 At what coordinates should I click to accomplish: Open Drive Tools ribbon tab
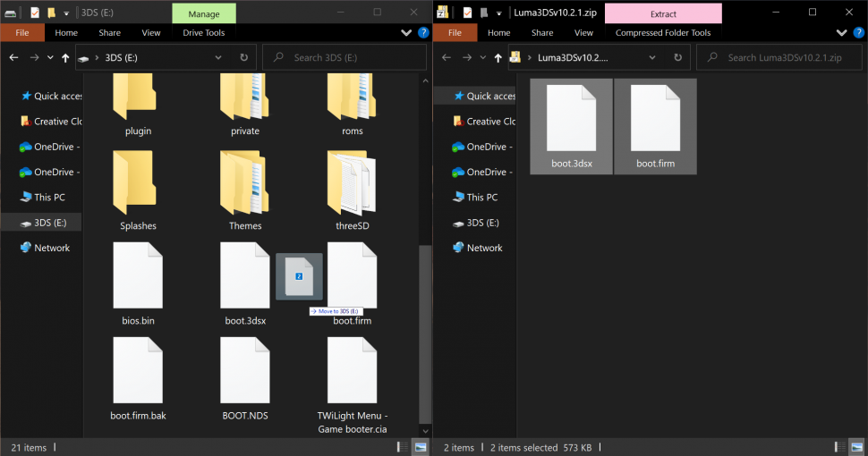point(203,33)
